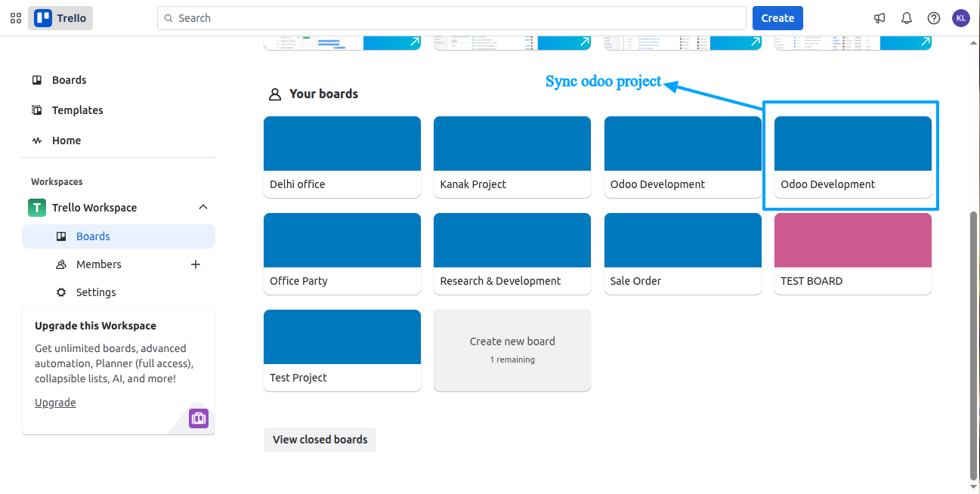The height and width of the screenshot is (494, 980).
Task: Add a member with the plus icon
Action: (x=196, y=264)
